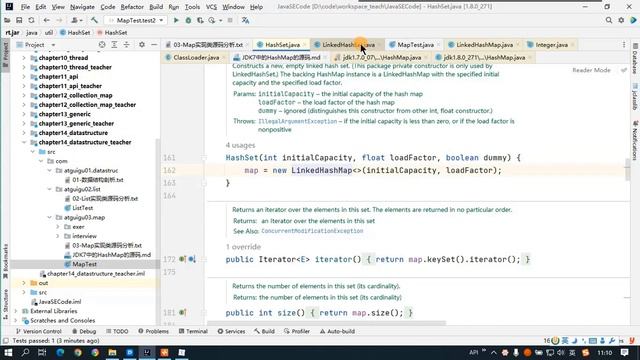
Task: Open the Debug tool window
Action: [x=84, y=331]
